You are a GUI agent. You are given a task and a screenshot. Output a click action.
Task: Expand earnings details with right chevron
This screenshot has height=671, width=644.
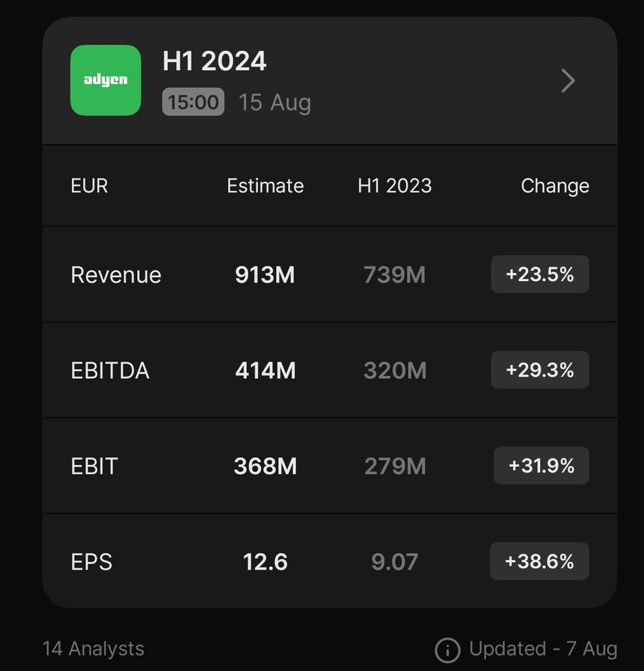(568, 80)
